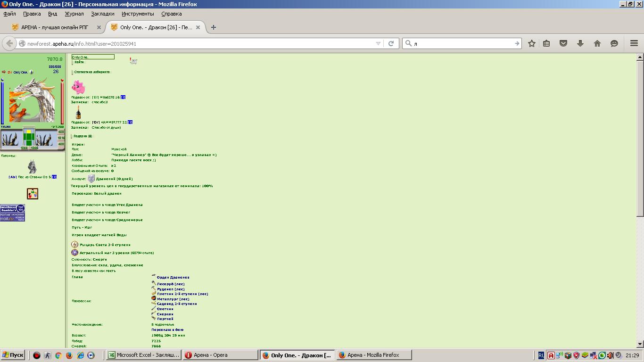Screen dimensions: 644x362
Task: Click the Firefox bookmark star icon
Action: pyautogui.click(x=532, y=43)
